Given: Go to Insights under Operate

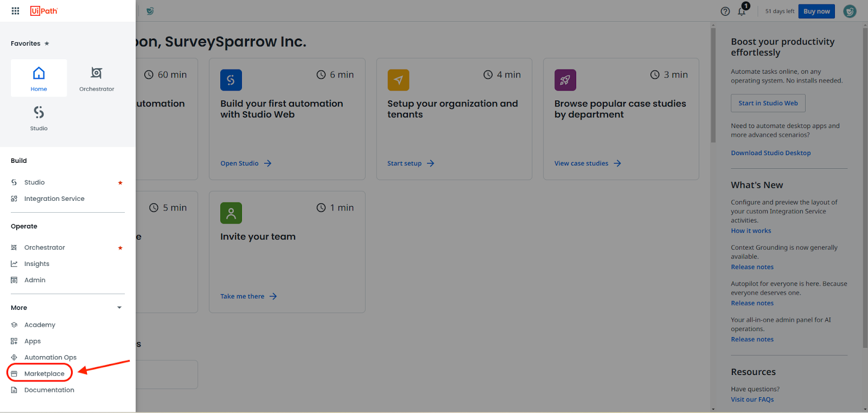Looking at the screenshot, I should click(37, 264).
